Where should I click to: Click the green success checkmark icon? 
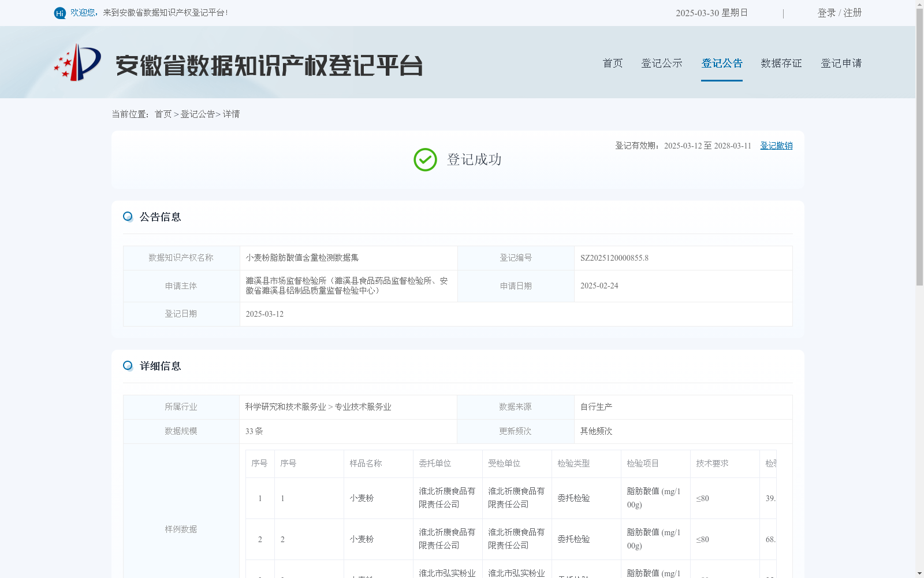[425, 160]
